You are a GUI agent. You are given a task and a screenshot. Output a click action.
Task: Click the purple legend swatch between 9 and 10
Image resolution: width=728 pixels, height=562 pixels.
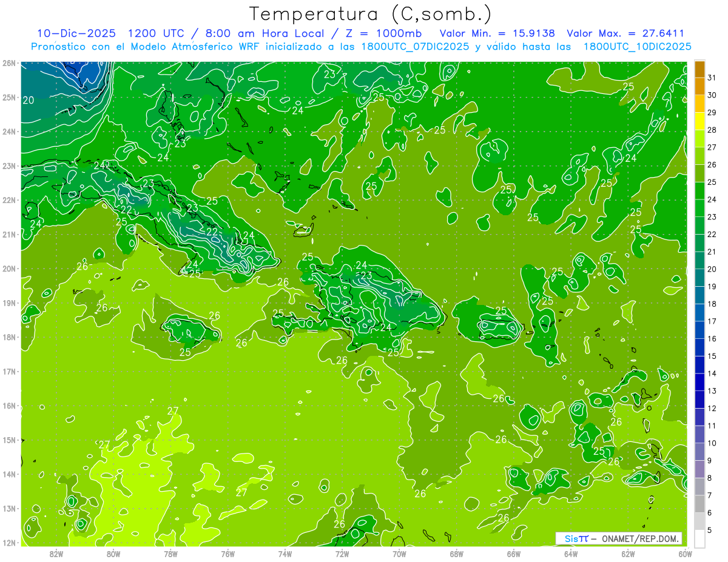point(699,452)
